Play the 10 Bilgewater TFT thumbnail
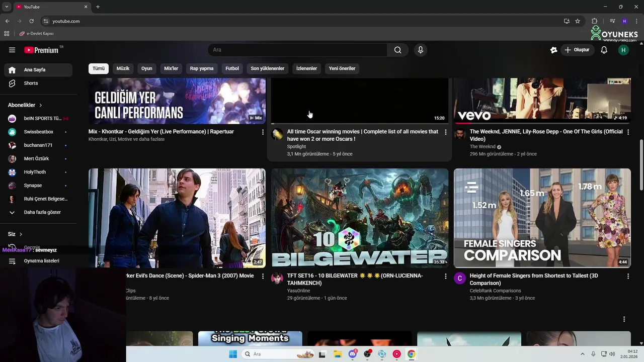 pyautogui.click(x=360, y=218)
